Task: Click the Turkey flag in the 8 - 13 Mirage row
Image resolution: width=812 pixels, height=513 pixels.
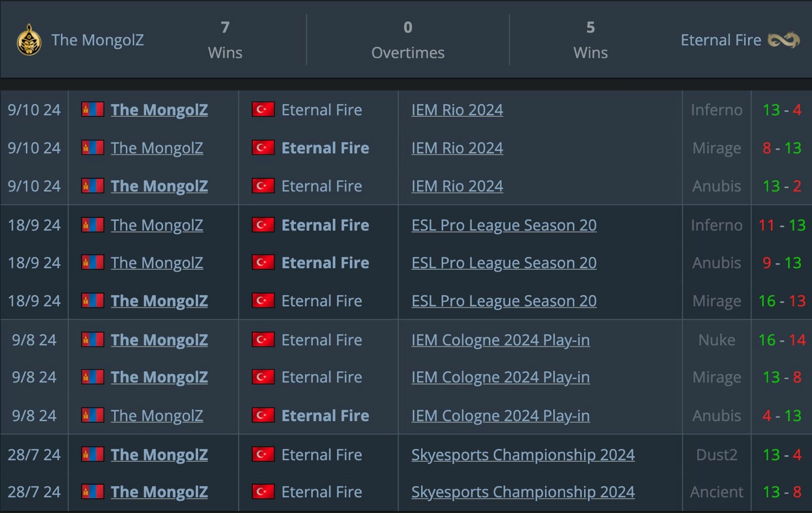Action: (263, 148)
